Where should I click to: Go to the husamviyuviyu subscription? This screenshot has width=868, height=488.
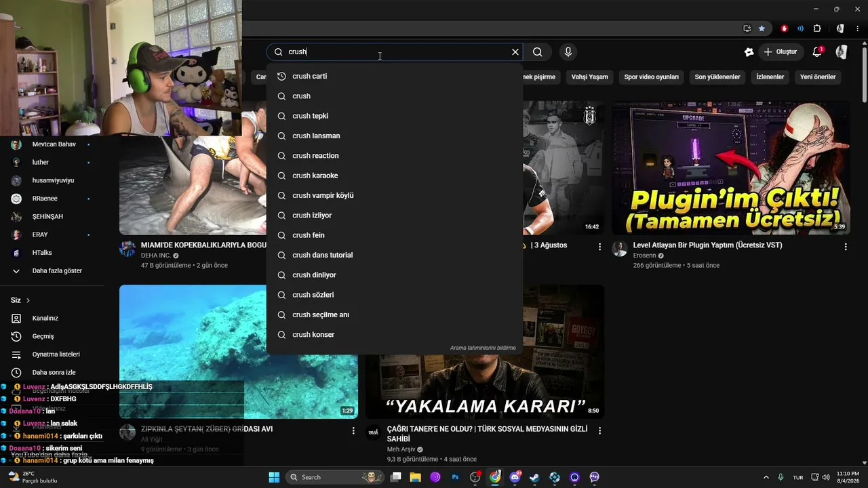(52, 181)
